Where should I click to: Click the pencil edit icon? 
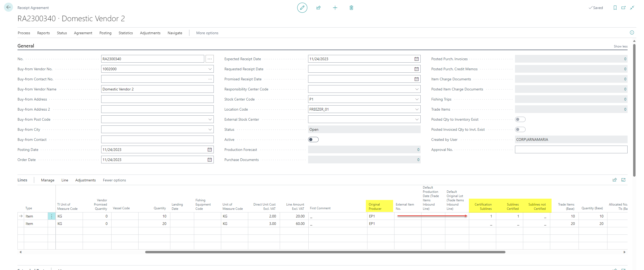pyautogui.click(x=302, y=8)
